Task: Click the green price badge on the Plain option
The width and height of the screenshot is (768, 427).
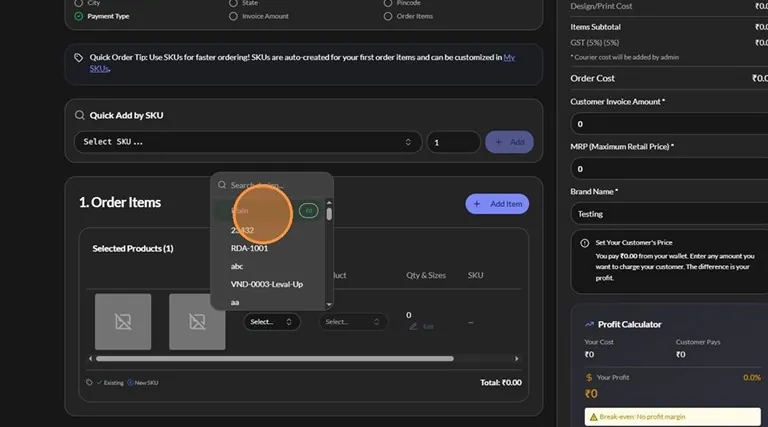Action: (x=309, y=211)
